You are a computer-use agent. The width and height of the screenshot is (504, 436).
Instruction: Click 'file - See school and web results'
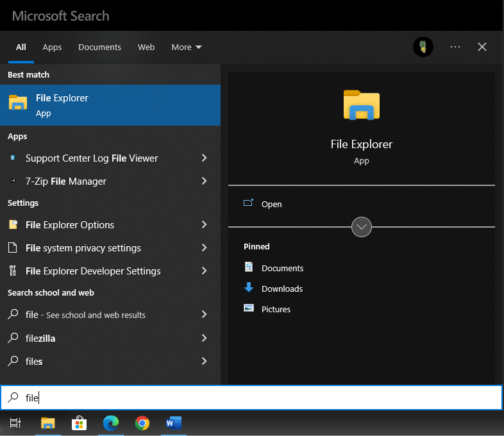pos(110,315)
